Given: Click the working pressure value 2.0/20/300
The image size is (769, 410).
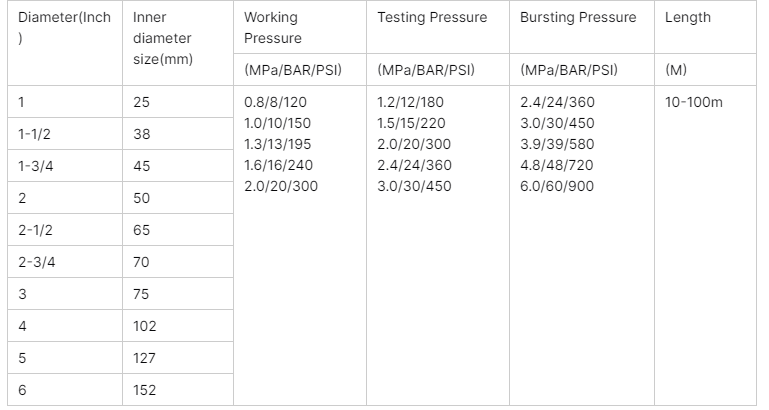Looking at the screenshot, I should [x=281, y=186].
